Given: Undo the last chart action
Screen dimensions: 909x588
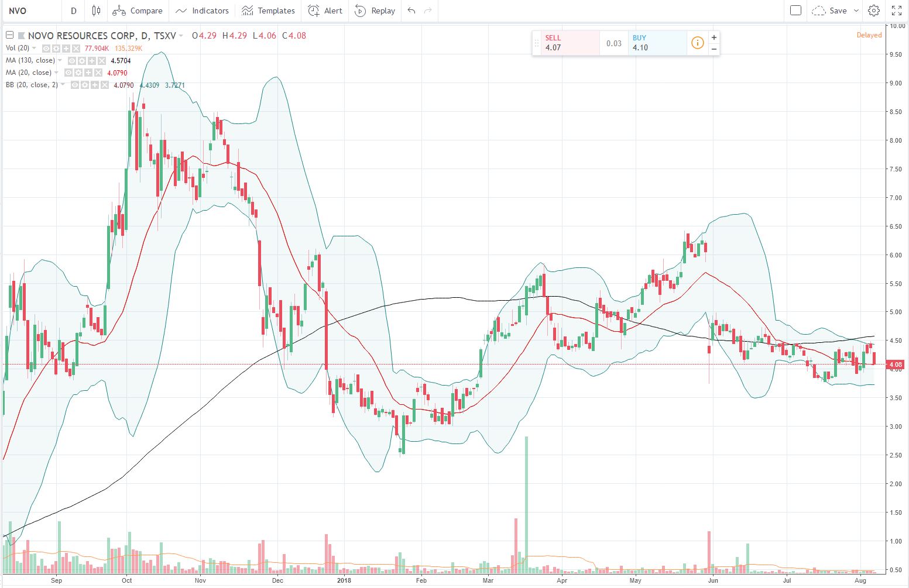Looking at the screenshot, I should click(x=411, y=11).
